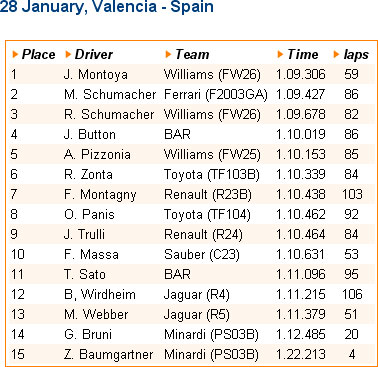Click Ferrari (F2003GA) team cell
The image size is (378, 367).
pos(216,95)
